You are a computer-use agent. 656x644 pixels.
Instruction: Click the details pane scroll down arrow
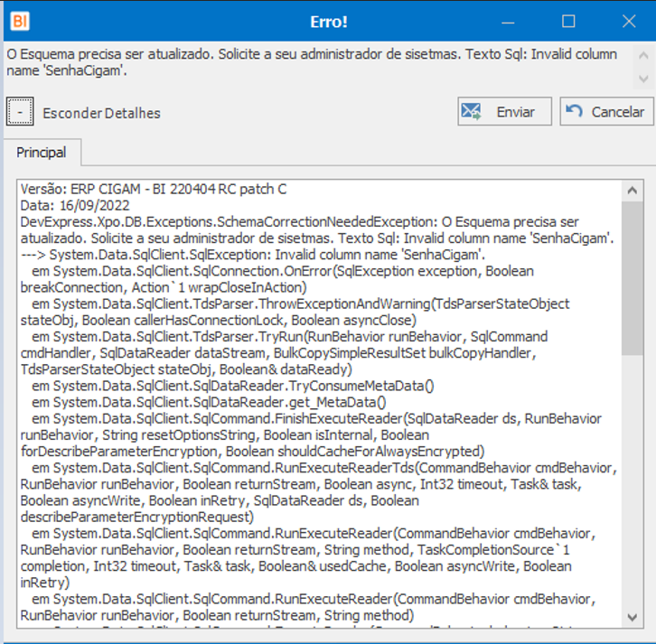[x=633, y=617]
